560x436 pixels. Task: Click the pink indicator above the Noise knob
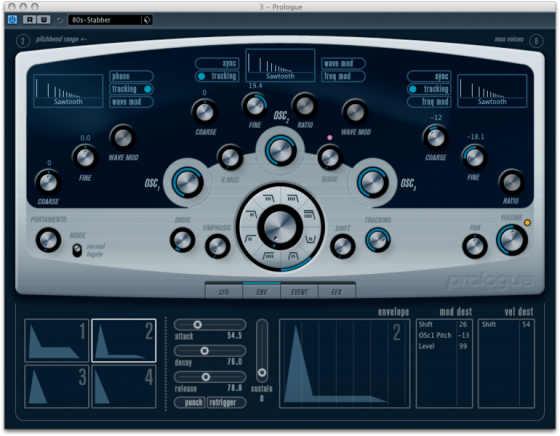330,137
